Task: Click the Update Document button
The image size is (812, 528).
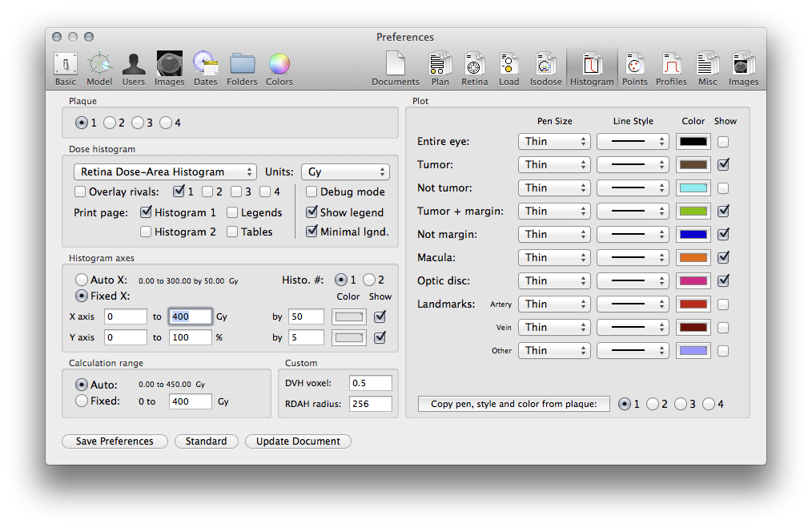Action: [x=298, y=441]
